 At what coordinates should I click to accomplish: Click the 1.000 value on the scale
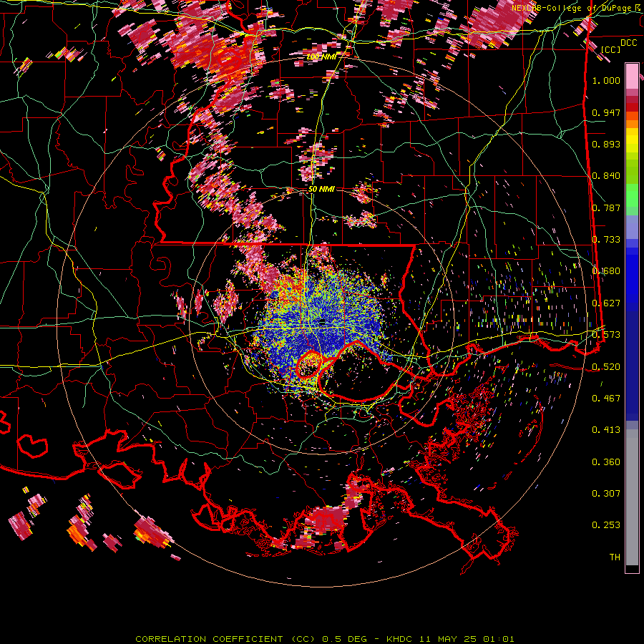tap(606, 80)
